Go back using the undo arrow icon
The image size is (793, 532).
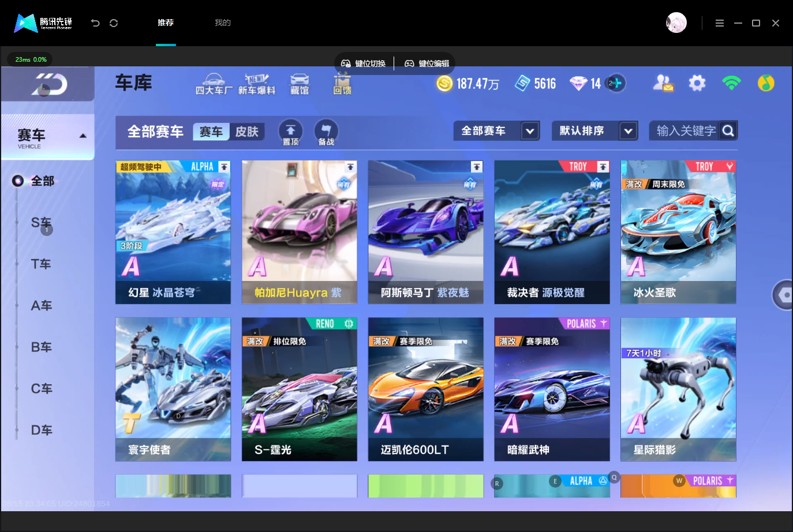[95, 23]
